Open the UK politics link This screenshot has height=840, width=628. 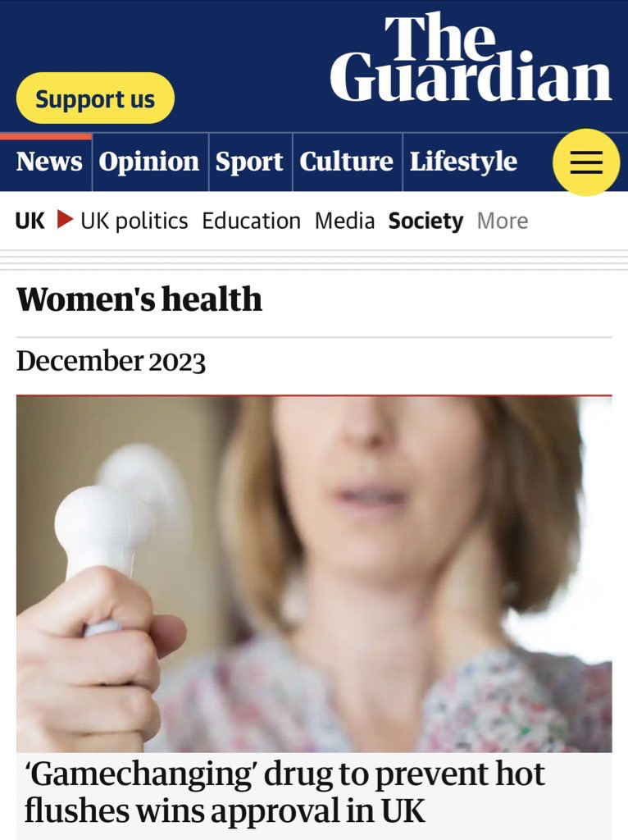point(134,221)
